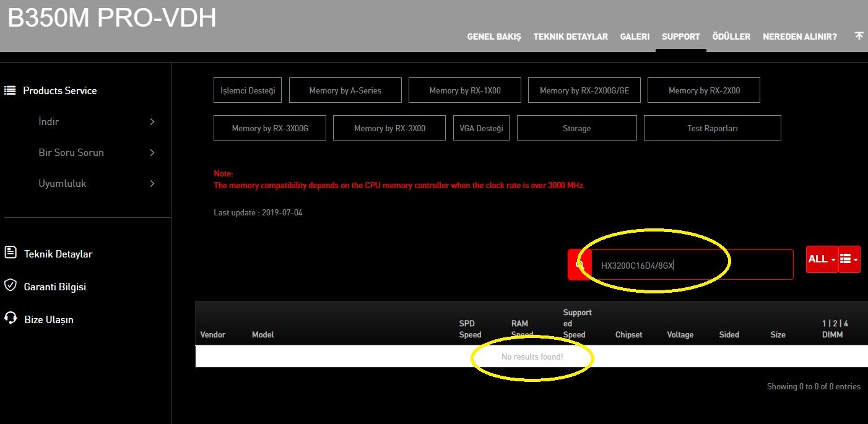The image size is (868, 424).
Task: Open Bize Ulaşın sidebar link
Action: click(x=48, y=320)
